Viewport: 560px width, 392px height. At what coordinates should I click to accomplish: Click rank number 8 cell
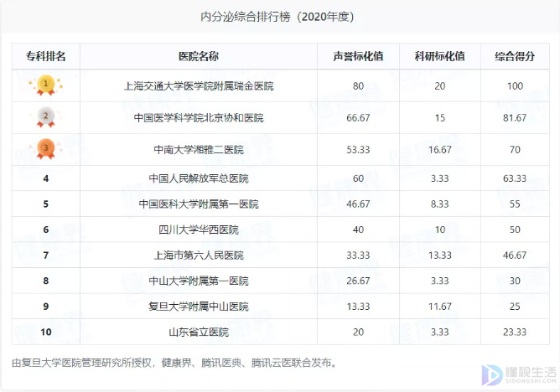coord(46,281)
